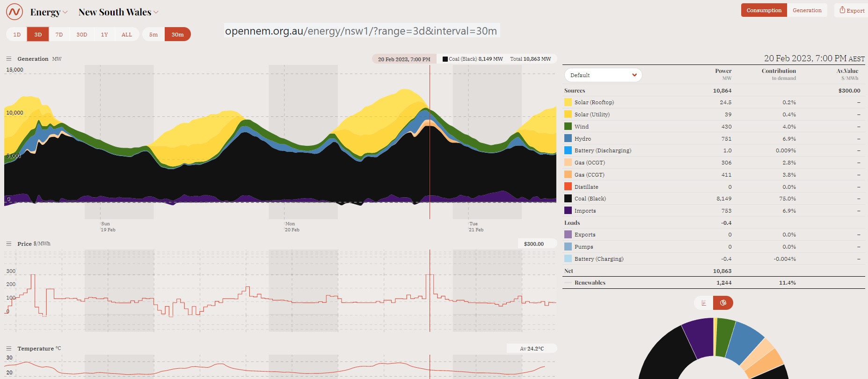Switch to bar chart view icon
The width and height of the screenshot is (868, 379).
pos(703,303)
